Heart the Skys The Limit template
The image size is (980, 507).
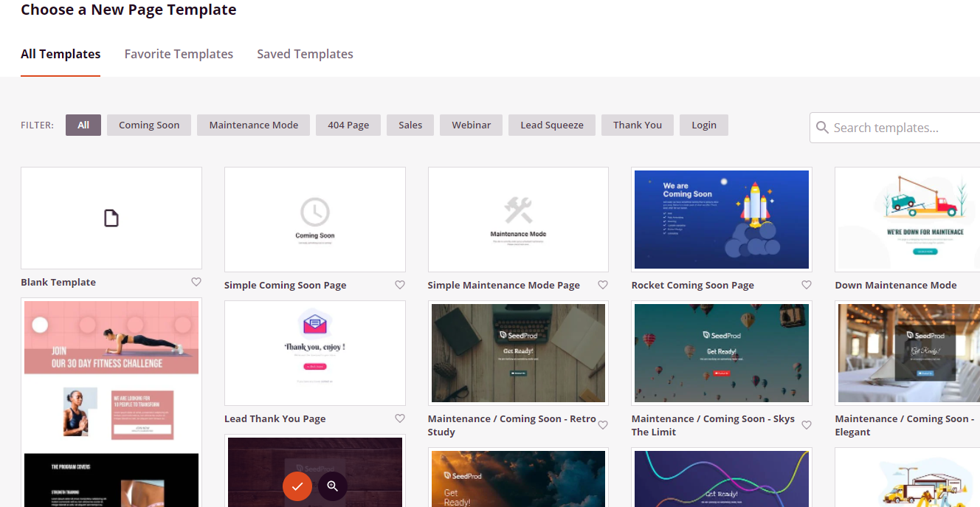pyautogui.click(x=807, y=425)
